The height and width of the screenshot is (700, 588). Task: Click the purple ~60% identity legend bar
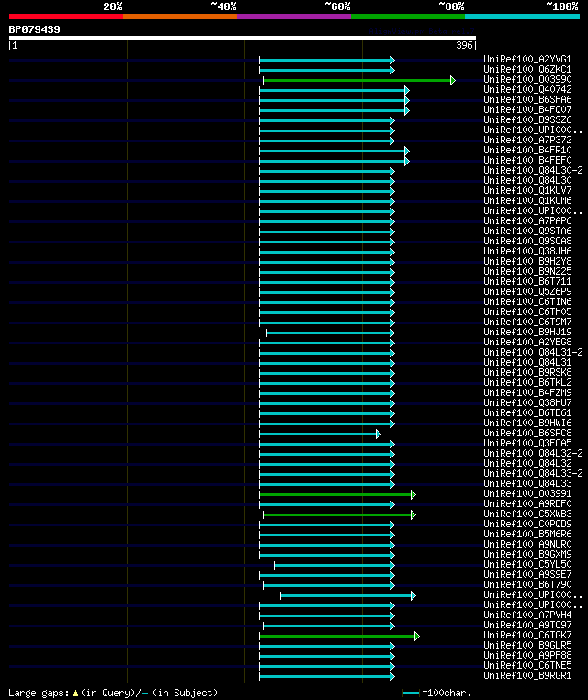pyautogui.click(x=294, y=17)
